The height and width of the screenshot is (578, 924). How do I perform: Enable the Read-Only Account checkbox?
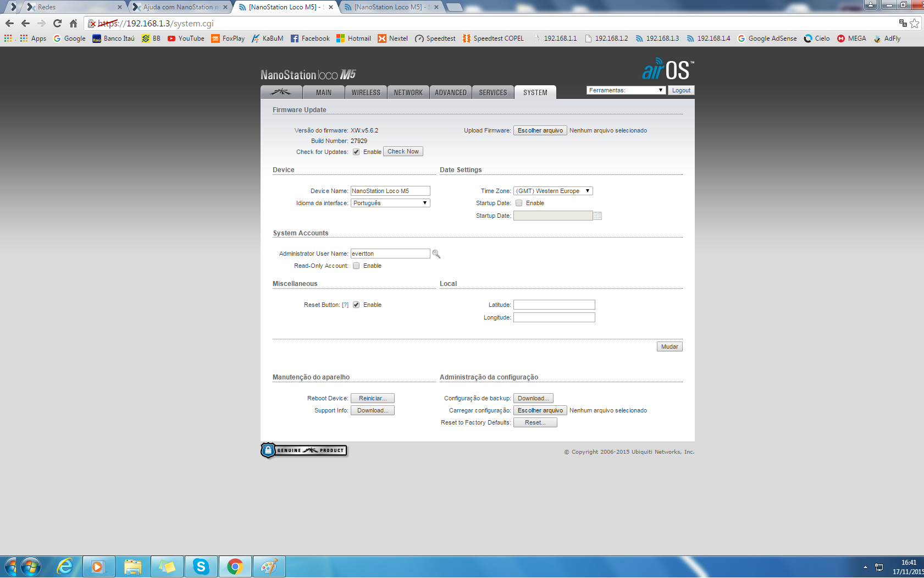(356, 266)
